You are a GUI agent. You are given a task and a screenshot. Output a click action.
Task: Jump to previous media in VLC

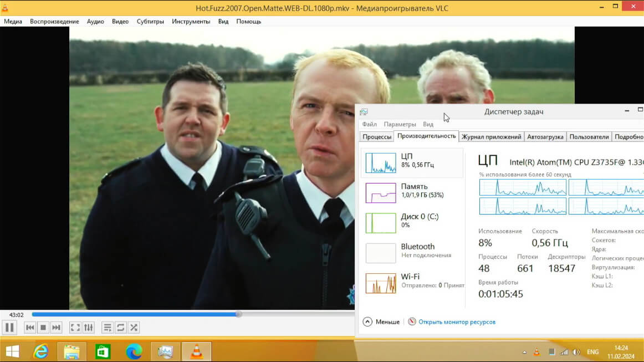coord(30,328)
